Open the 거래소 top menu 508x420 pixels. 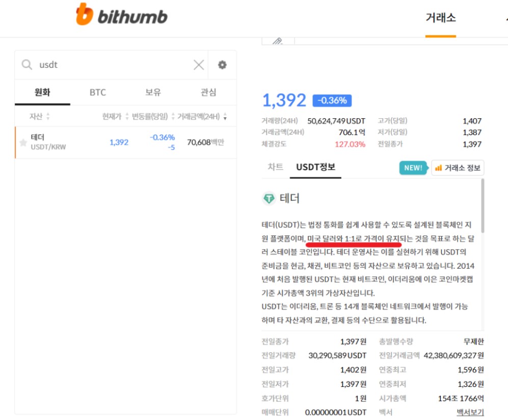tap(441, 18)
